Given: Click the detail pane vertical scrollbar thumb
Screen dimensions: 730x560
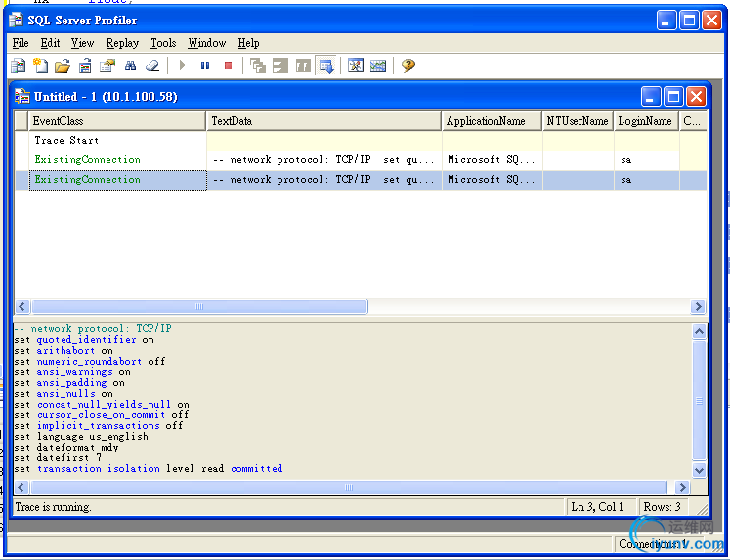Looking at the screenshot, I should (x=699, y=401).
